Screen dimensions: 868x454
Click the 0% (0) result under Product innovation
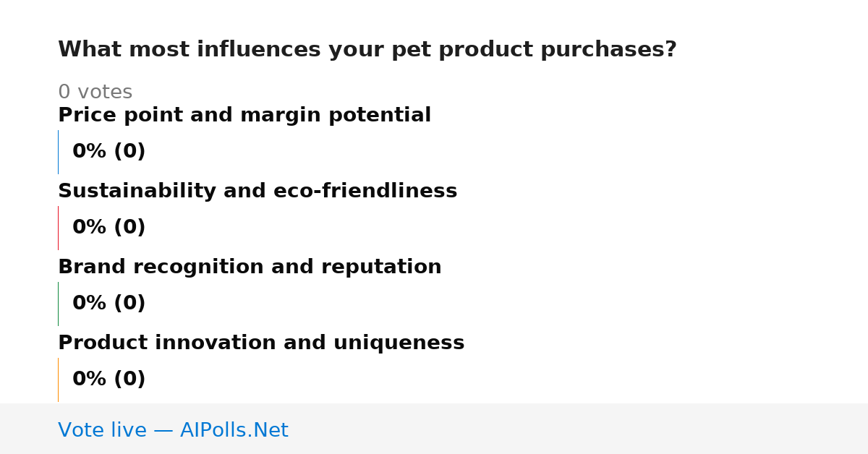point(109,380)
